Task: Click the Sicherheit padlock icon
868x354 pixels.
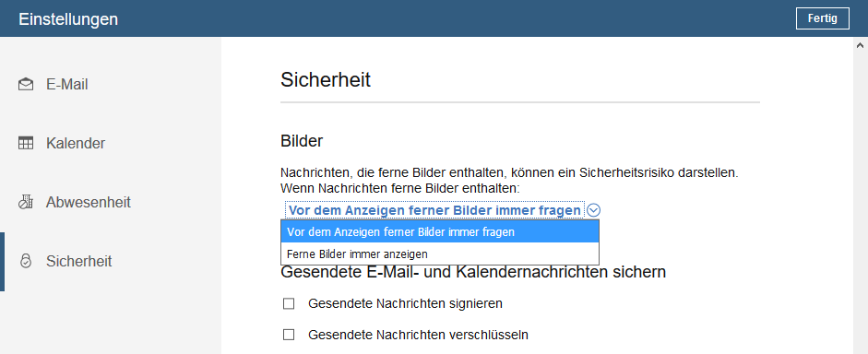Action: [26, 261]
